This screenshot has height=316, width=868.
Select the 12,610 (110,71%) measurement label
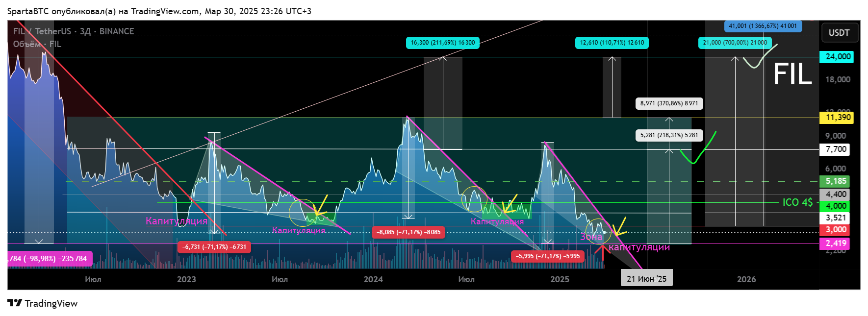612,43
